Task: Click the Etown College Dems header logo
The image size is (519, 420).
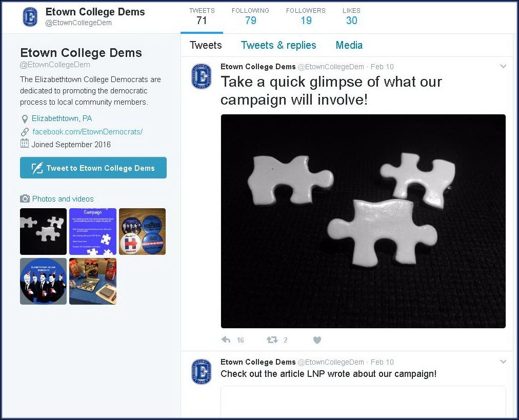Action: click(30, 17)
